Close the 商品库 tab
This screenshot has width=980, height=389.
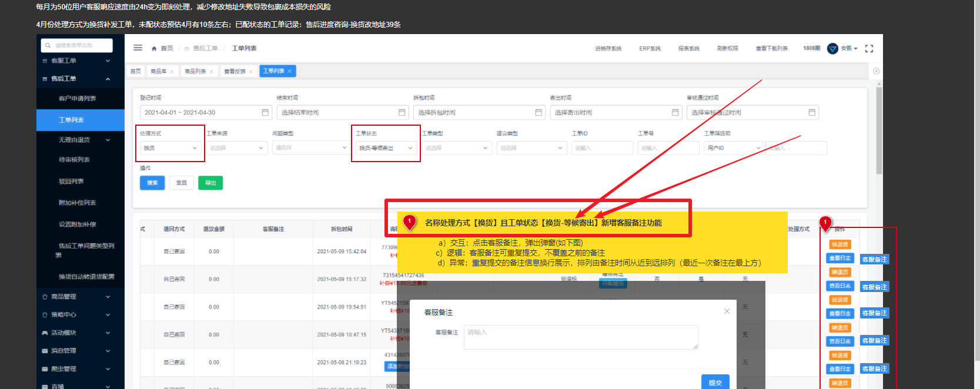coord(172,72)
